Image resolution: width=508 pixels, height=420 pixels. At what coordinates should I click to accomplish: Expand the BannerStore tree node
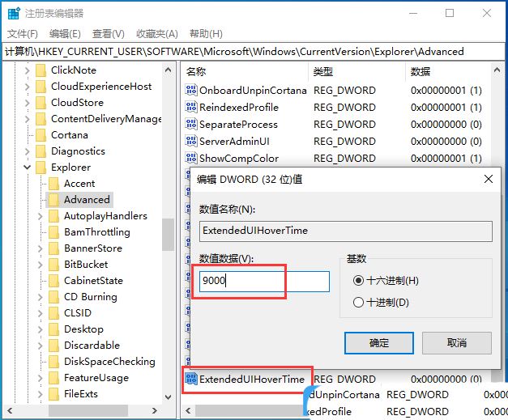(x=41, y=248)
